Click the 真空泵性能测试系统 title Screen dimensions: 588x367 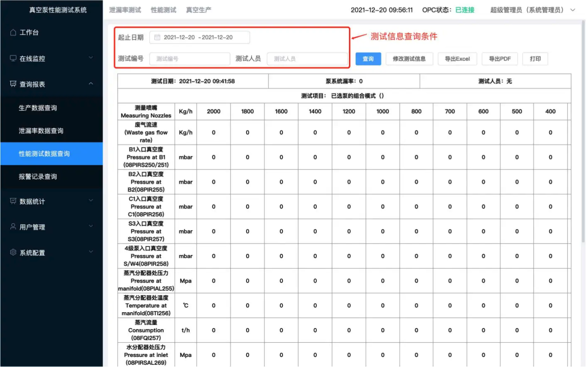(x=58, y=10)
